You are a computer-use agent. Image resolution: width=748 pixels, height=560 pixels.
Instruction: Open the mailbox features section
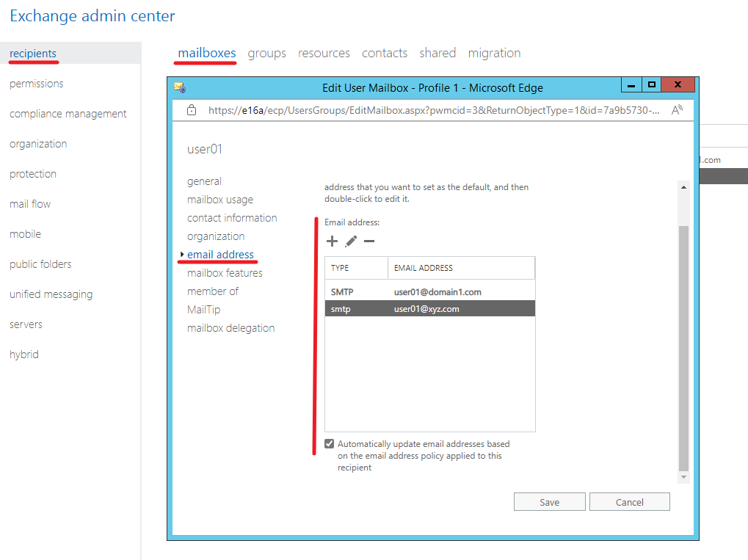point(225,273)
